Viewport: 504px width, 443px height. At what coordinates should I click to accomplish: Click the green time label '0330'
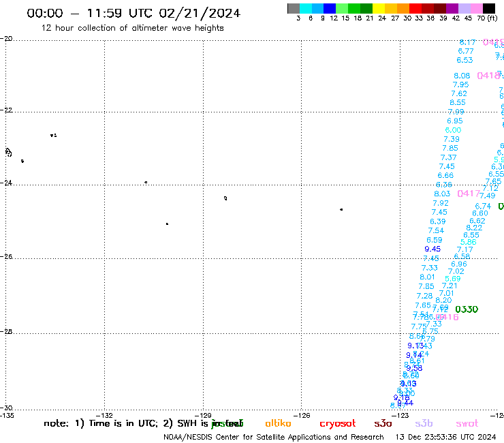[x=467, y=309]
